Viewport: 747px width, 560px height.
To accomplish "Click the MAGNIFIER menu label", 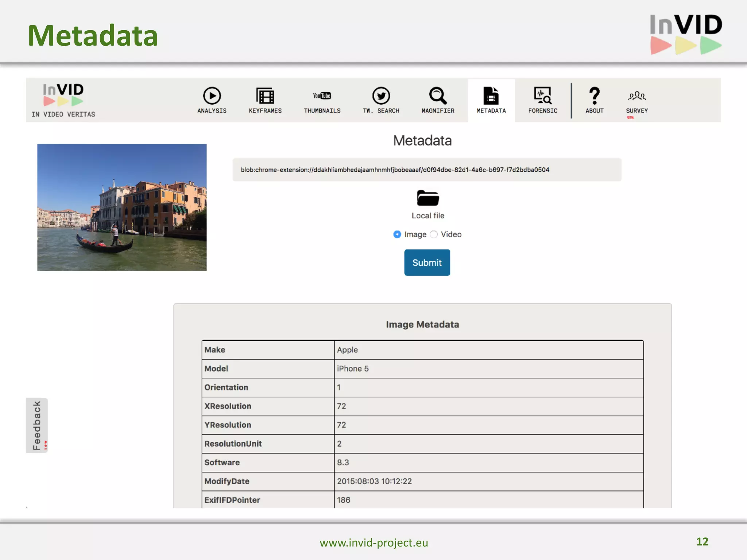I will pyautogui.click(x=438, y=111).
